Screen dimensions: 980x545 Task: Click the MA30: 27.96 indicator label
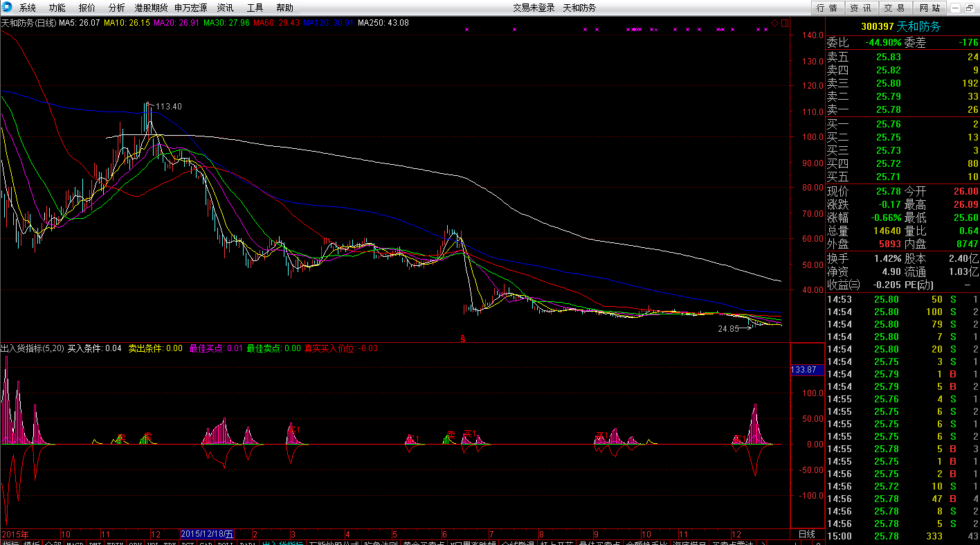226,23
